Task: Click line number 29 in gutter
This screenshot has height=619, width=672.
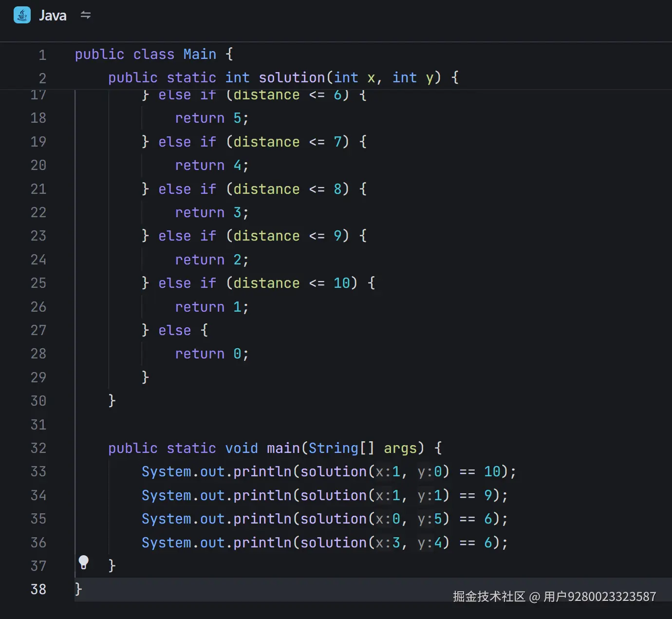Action: click(38, 377)
